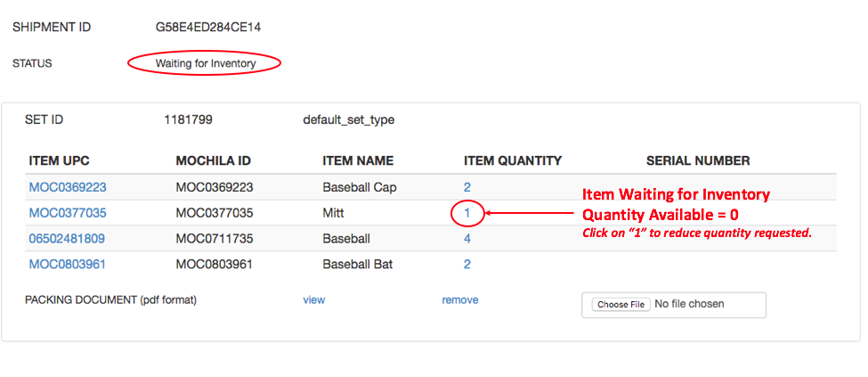This screenshot has height=377, width=868.
Task: Remove the packing document
Action: coord(460,300)
